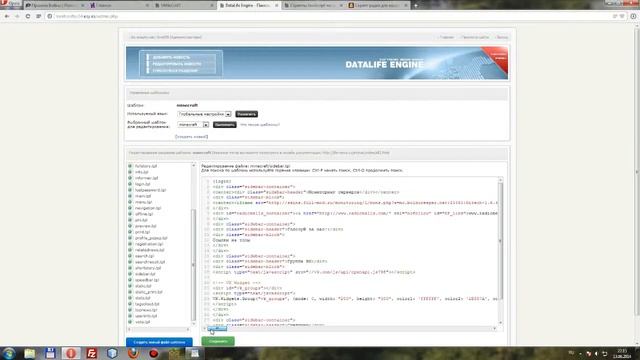Click the black button beside the minecraft dropdown

224,124
